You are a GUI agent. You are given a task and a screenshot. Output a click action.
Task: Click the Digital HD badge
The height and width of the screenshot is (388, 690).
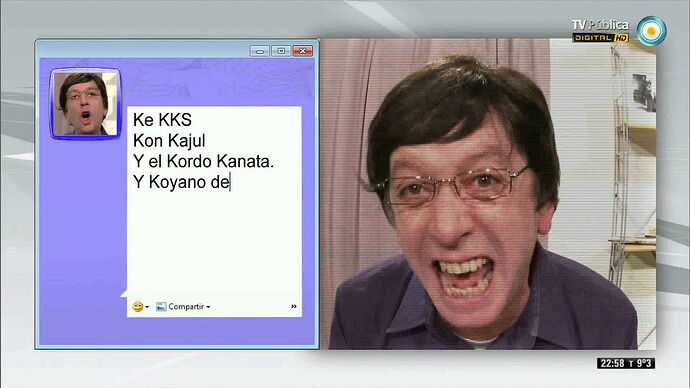[x=600, y=38]
